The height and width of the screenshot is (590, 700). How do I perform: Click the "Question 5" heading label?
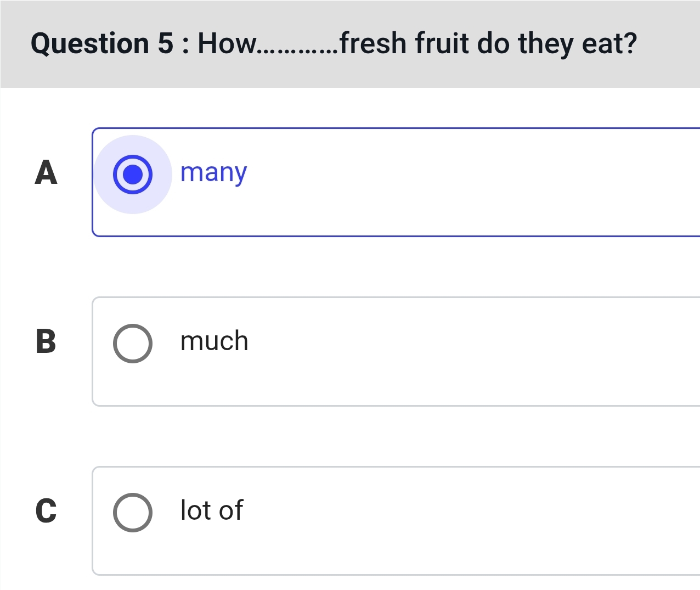point(103,43)
